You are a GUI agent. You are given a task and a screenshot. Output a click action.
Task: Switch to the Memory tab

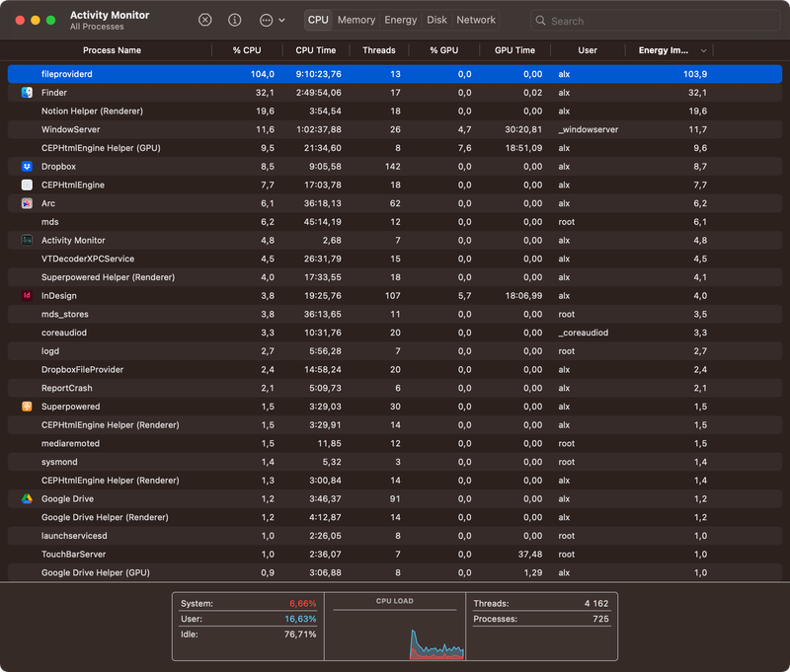[x=355, y=20]
